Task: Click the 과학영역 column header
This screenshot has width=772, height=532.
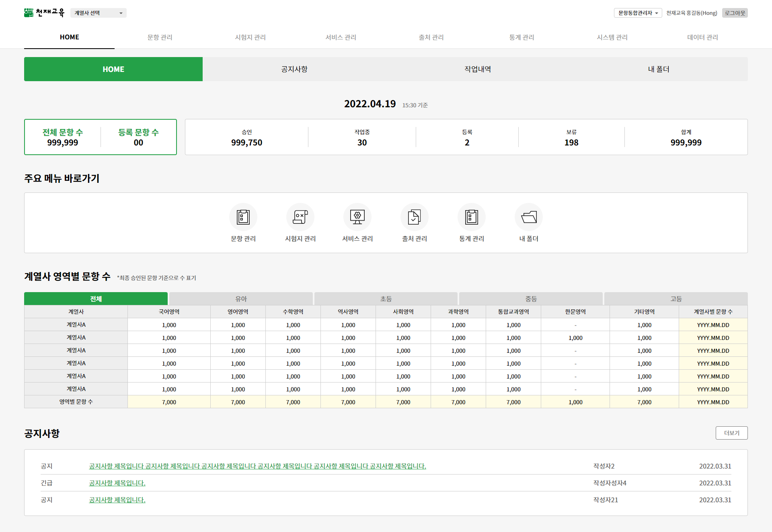Action: click(458, 311)
